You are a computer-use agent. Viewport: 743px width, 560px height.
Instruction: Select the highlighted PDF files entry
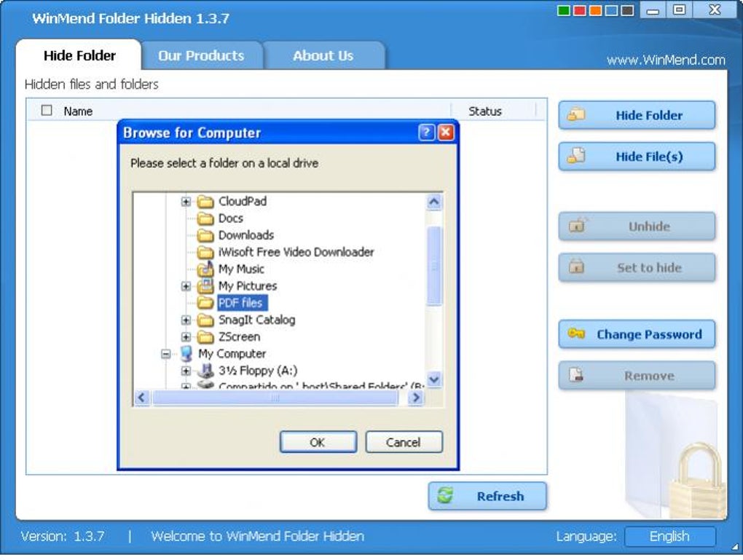pyautogui.click(x=242, y=303)
